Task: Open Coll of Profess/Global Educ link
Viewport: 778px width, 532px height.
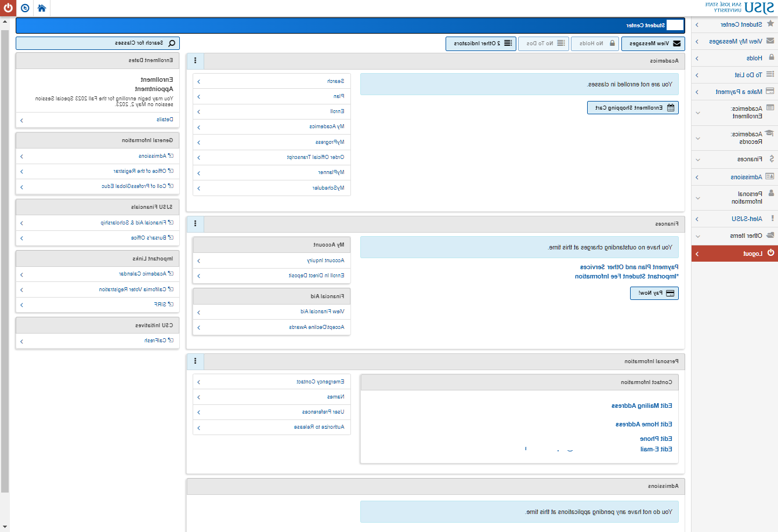Action: (97, 186)
